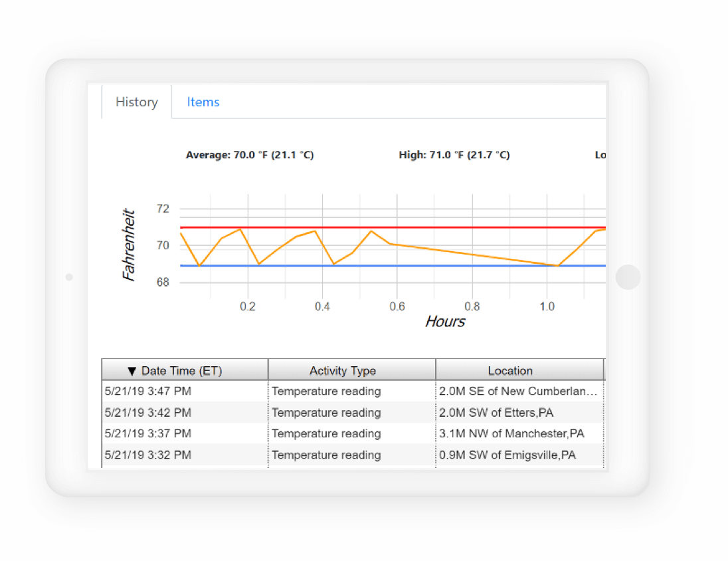The height and width of the screenshot is (561, 728).
Task: Click the 72 value on Fahrenheit axis
Action: click(x=163, y=209)
